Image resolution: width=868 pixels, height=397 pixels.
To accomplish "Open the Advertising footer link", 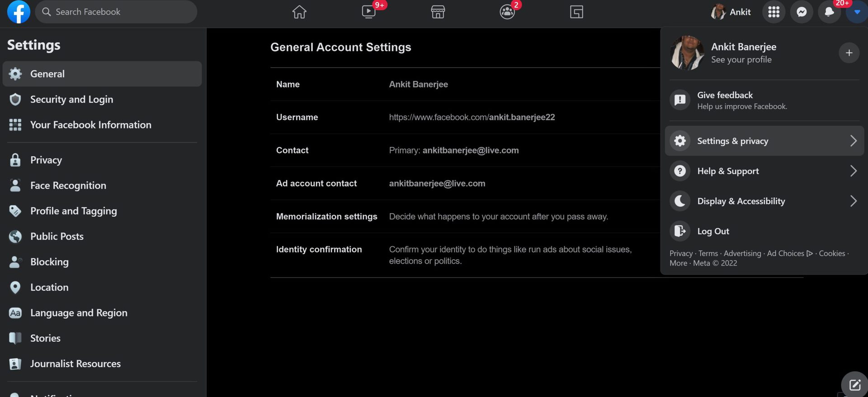I will pyautogui.click(x=742, y=253).
